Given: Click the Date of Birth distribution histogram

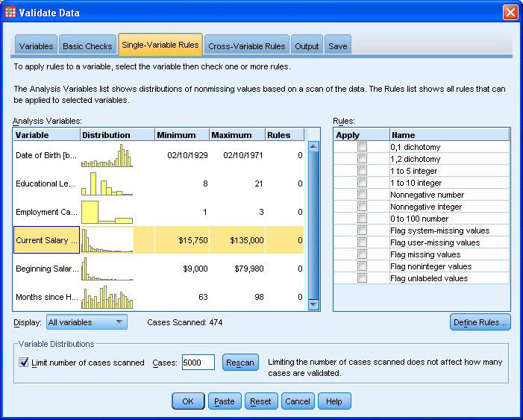Looking at the screenshot, I should [107, 155].
